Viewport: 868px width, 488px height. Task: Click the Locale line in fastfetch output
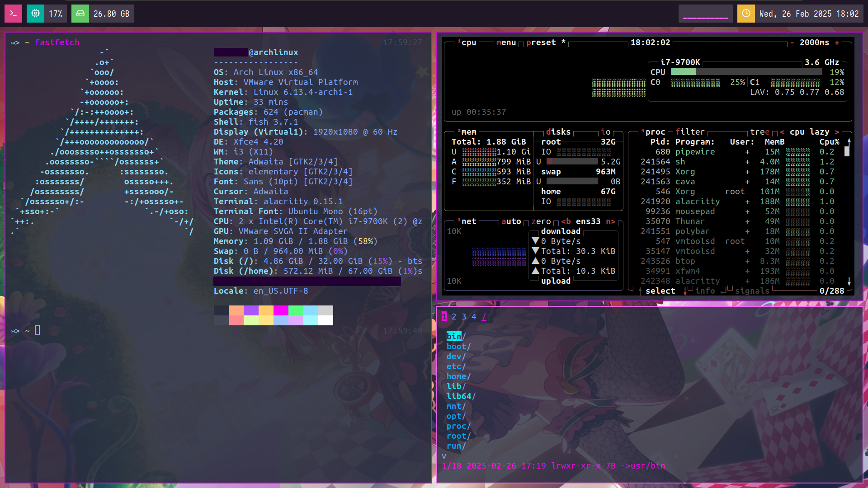point(261,291)
